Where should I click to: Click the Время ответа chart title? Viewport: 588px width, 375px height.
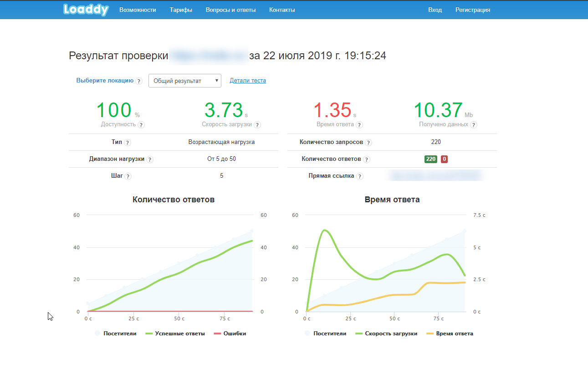392,200
